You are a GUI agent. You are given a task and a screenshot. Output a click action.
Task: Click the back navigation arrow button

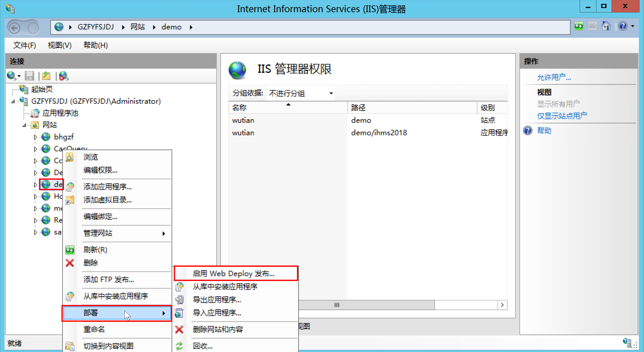coord(14,28)
